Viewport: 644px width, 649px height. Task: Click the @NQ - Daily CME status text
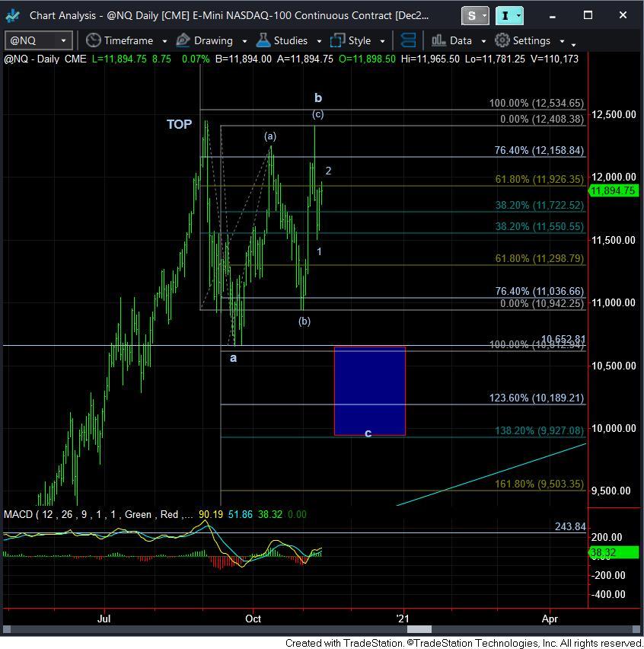click(45, 59)
